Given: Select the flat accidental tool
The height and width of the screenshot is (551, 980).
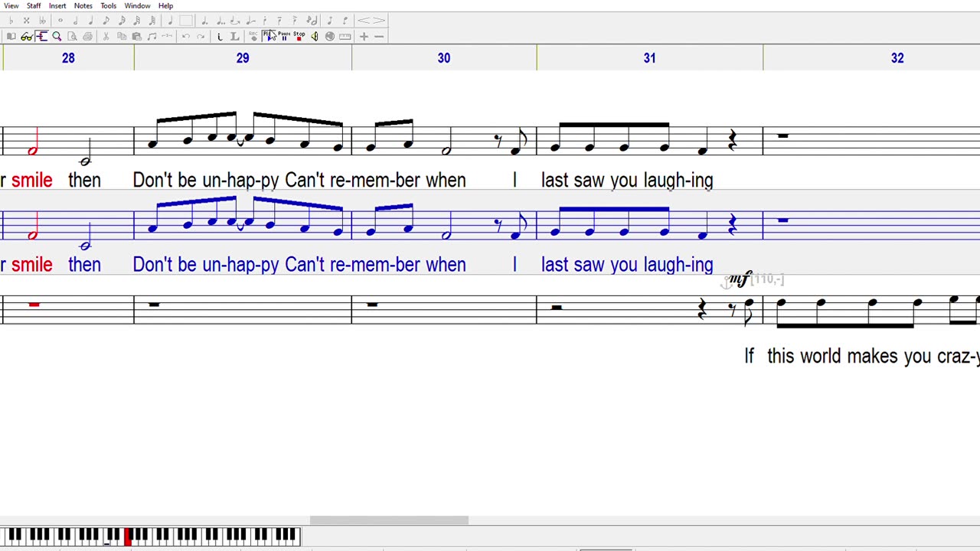Looking at the screenshot, I should [11, 21].
